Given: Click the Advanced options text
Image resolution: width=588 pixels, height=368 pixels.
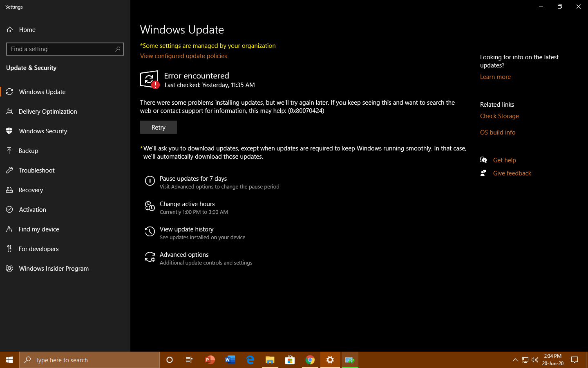Looking at the screenshot, I should pos(184,255).
